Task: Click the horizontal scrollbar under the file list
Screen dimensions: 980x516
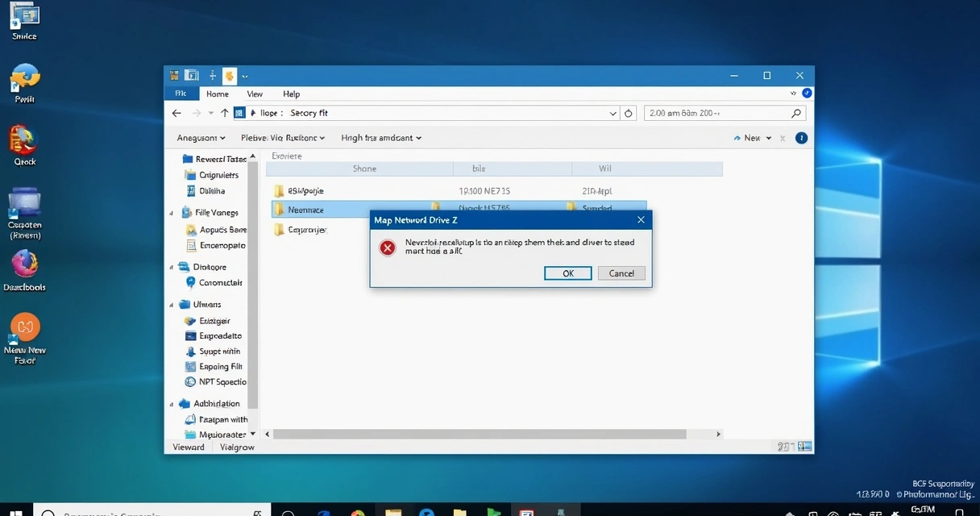Action: (x=484, y=434)
